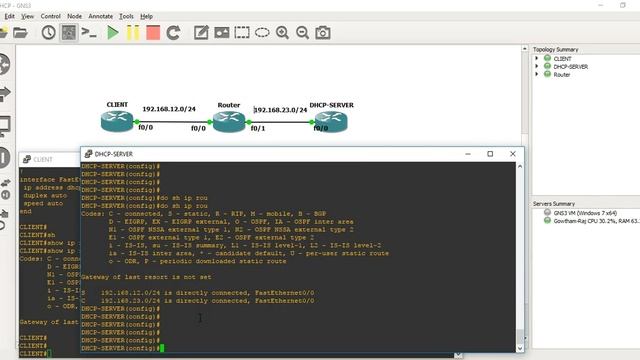Click the snapshot clock icon
Viewport: 640px width, 360px height.
(49, 33)
